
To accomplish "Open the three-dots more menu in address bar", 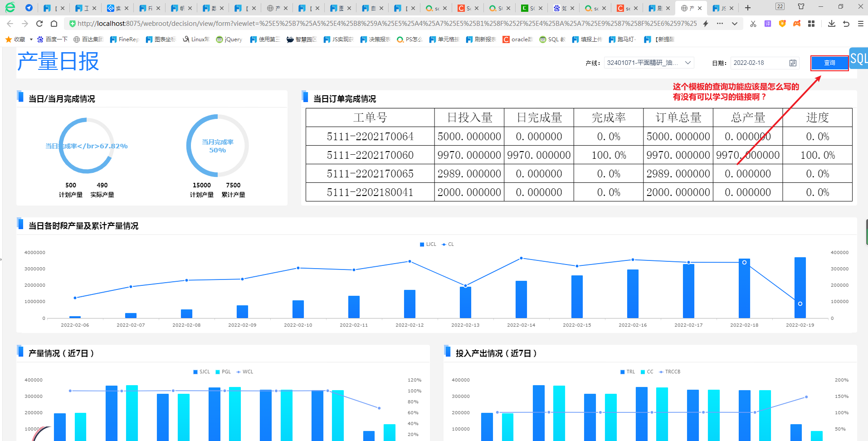I will pos(720,24).
